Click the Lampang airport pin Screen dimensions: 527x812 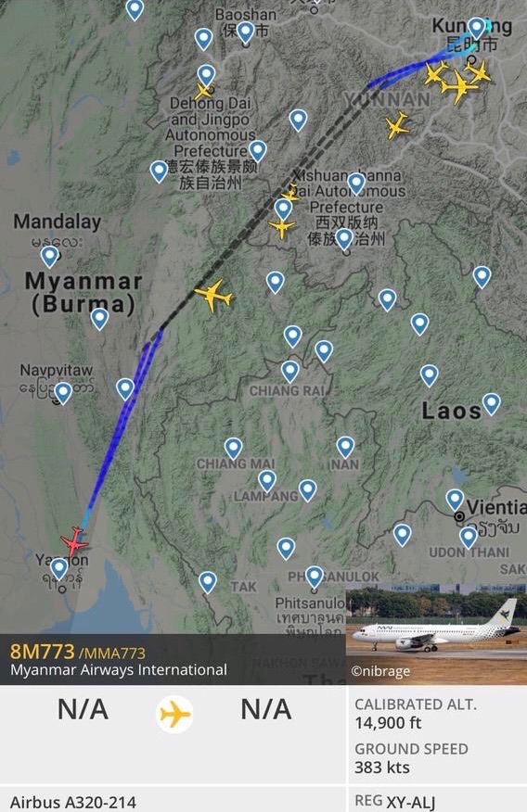tap(267, 480)
